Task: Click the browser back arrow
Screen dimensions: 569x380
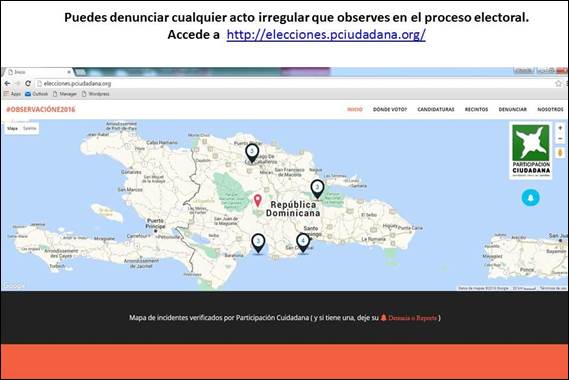Action: pyautogui.click(x=7, y=83)
